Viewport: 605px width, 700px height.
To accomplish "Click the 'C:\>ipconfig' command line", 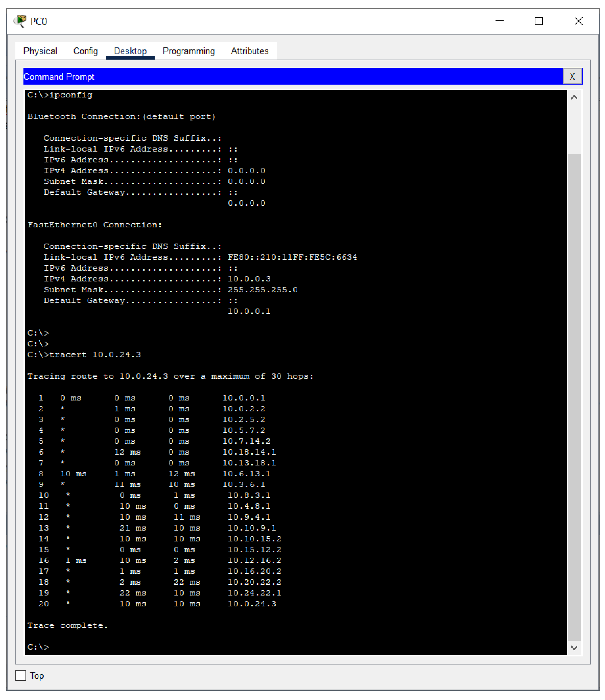I will coord(60,95).
